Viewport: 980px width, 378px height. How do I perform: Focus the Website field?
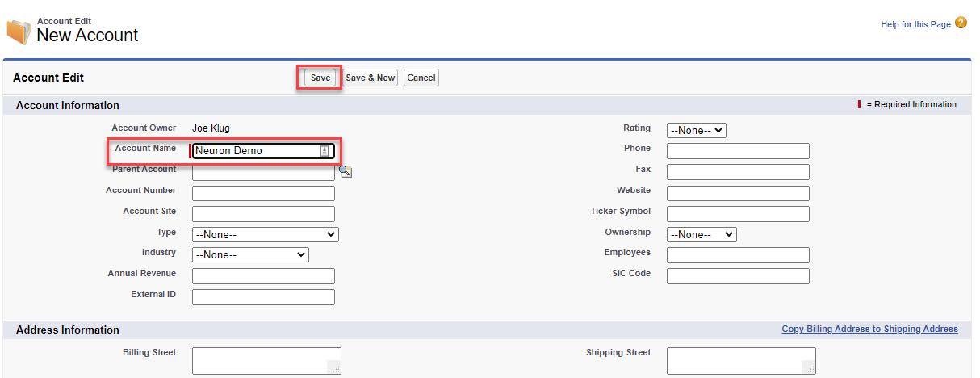point(738,193)
